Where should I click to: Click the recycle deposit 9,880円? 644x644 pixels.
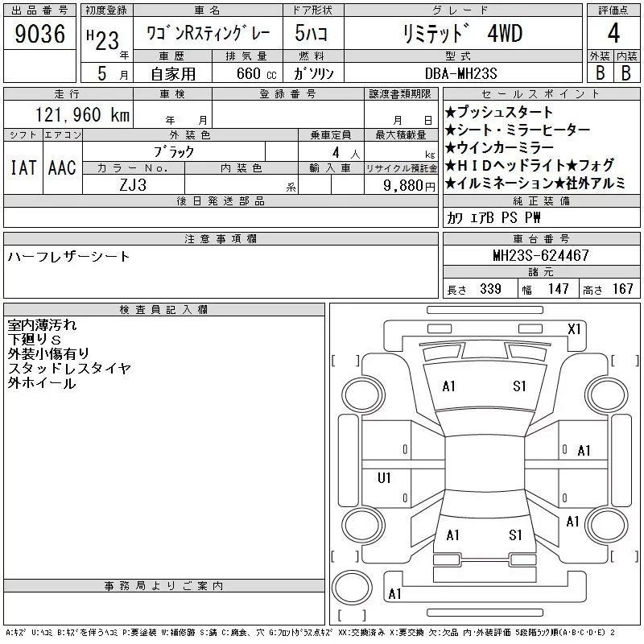(x=409, y=186)
